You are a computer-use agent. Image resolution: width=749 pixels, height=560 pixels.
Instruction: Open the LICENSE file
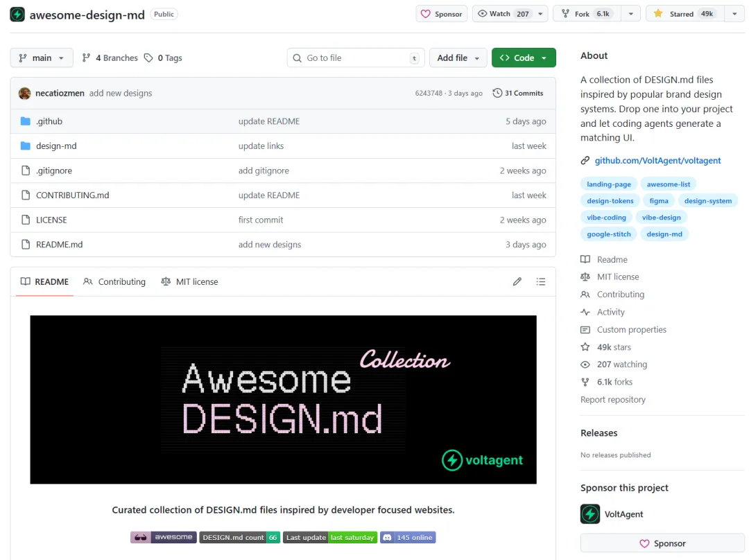coord(51,220)
